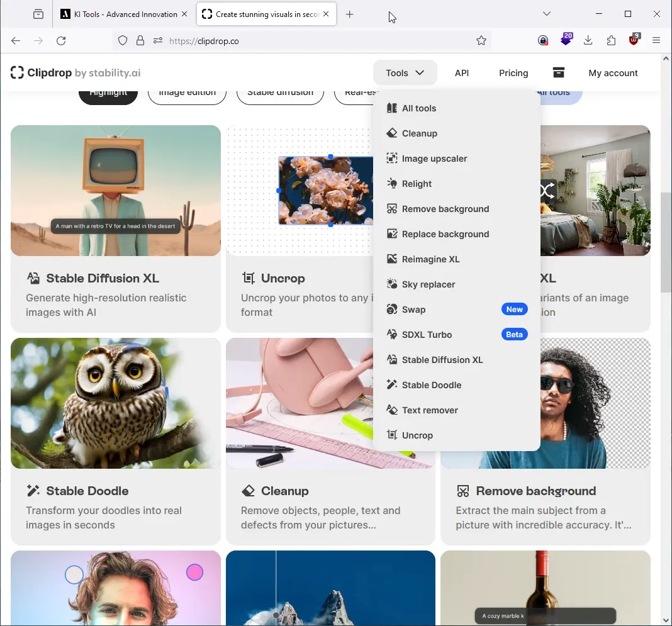Screen dimensions: 672x626
Task: Click the Reimagine XL icon in menu
Action: pyautogui.click(x=392, y=259)
